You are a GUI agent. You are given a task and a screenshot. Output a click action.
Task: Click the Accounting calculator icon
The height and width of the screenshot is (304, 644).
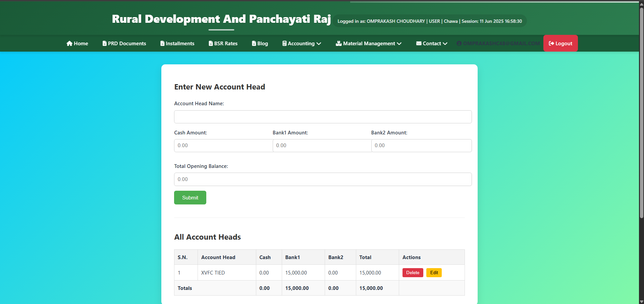[x=285, y=43]
